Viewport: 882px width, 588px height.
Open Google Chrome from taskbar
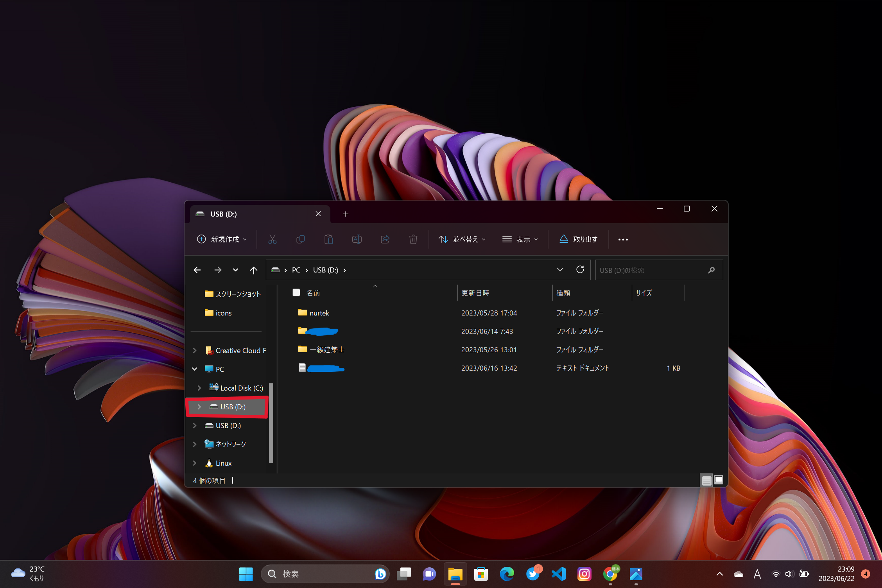[610, 574]
